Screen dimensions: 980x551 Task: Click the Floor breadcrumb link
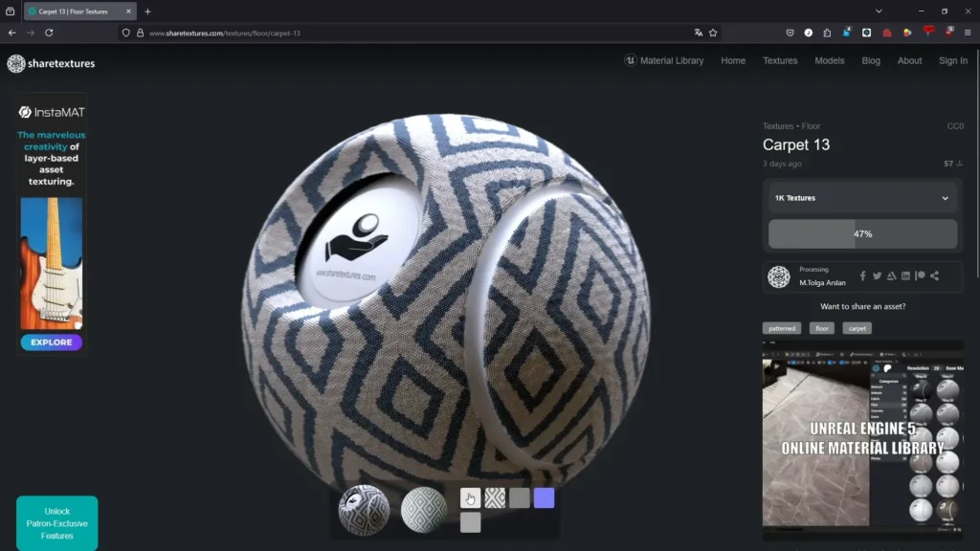click(x=811, y=126)
